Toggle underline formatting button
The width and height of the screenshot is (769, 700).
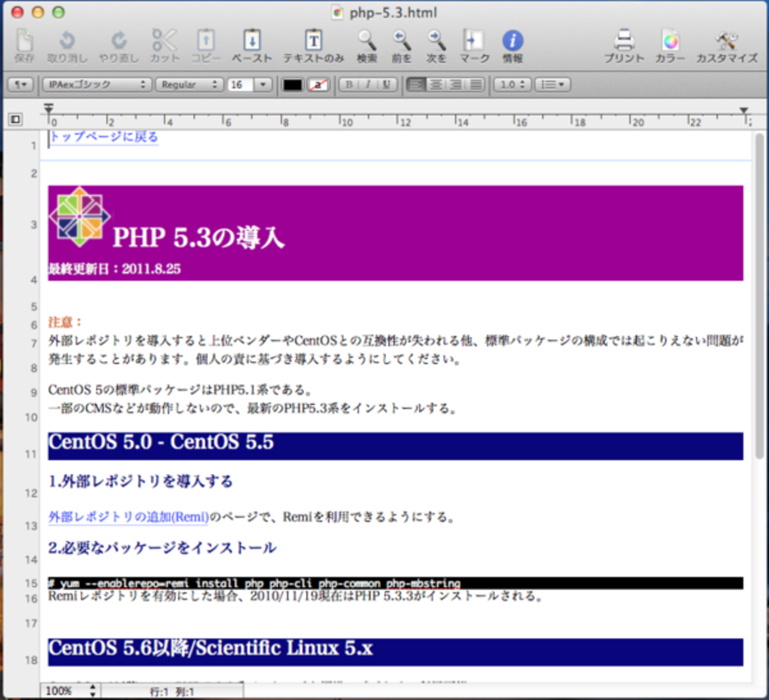pyautogui.click(x=386, y=85)
